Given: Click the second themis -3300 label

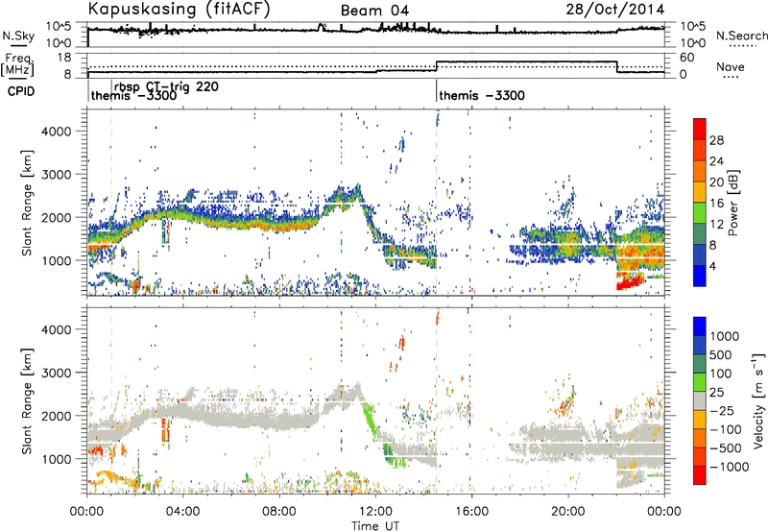Looking at the screenshot, I should coord(482,95).
